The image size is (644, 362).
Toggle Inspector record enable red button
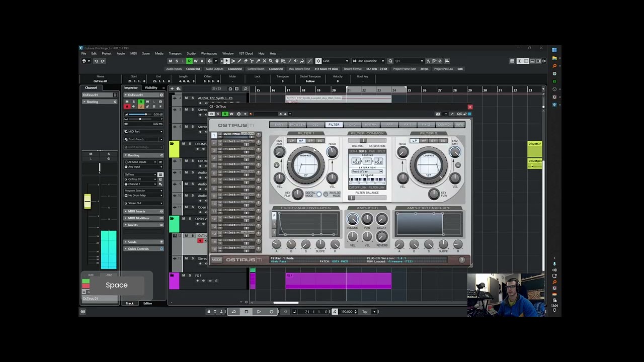click(x=127, y=107)
